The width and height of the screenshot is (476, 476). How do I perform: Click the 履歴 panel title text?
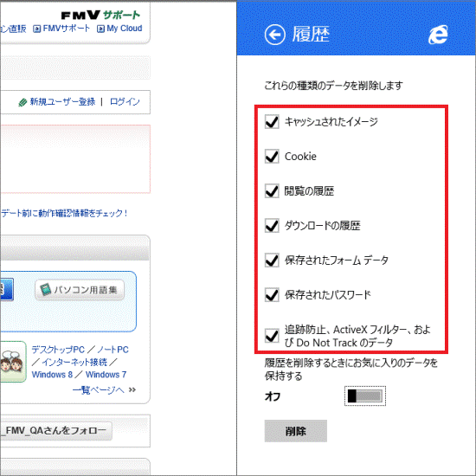[x=311, y=34]
